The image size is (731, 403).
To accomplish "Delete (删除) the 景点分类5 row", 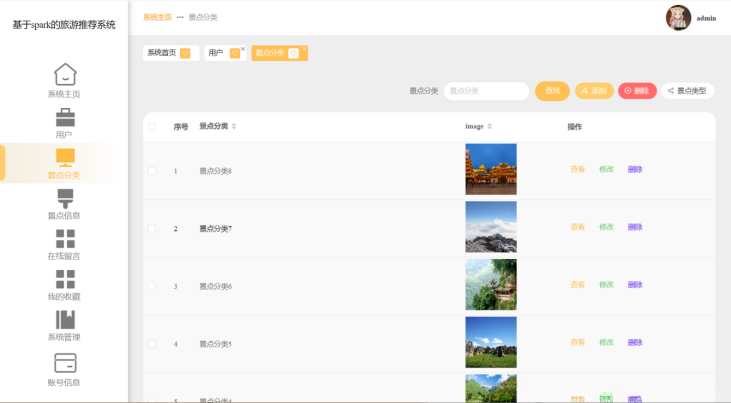I will pos(635,342).
